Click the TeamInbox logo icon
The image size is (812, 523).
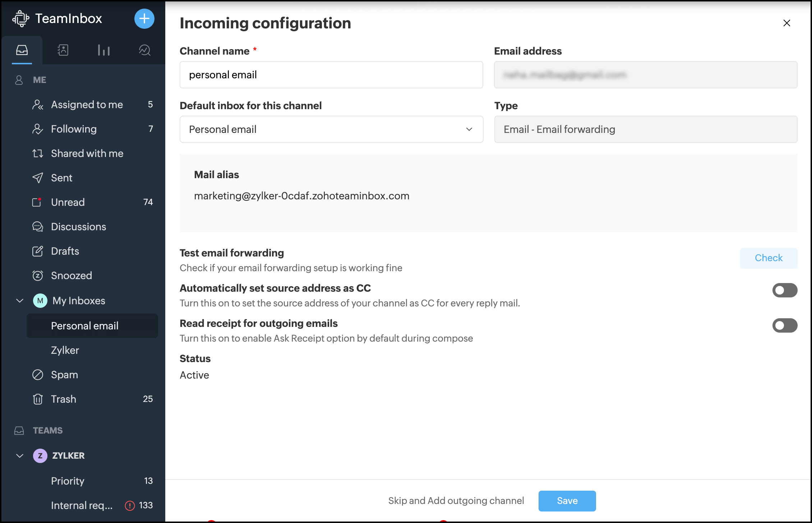tap(21, 19)
